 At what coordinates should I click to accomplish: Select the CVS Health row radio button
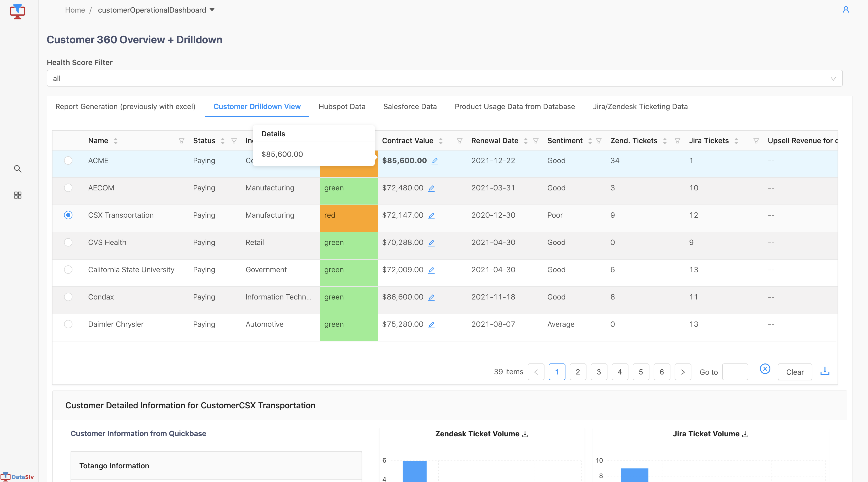pyautogui.click(x=68, y=243)
